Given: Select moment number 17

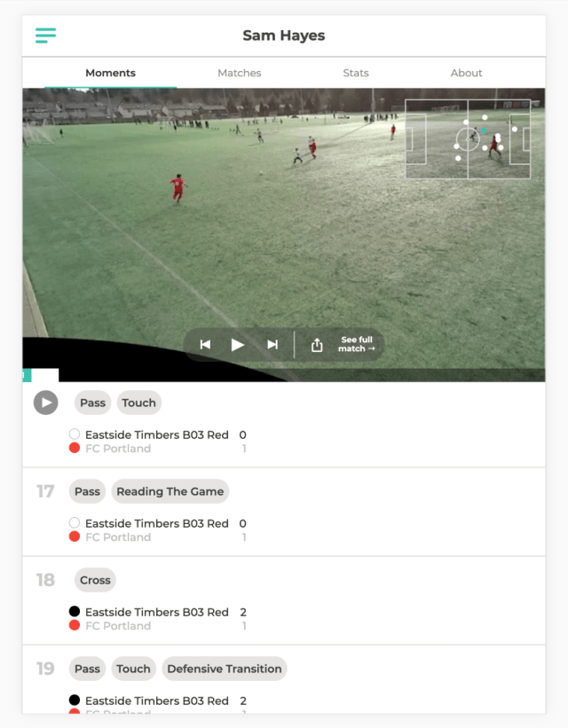Looking at the screenshot, I should tap(45, 491).
